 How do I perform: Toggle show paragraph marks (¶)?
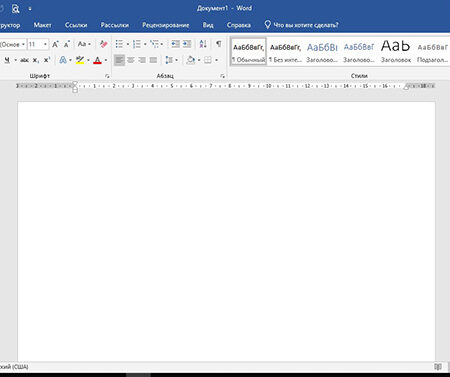click(219, 44)
